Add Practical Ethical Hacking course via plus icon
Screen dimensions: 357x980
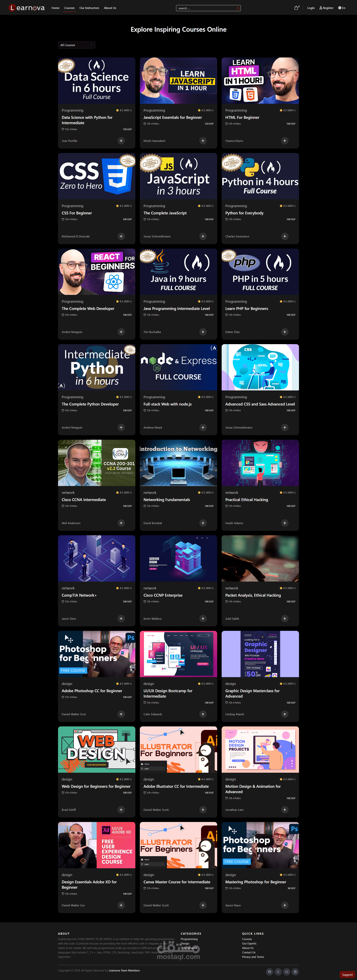click(x=285, y=523)
